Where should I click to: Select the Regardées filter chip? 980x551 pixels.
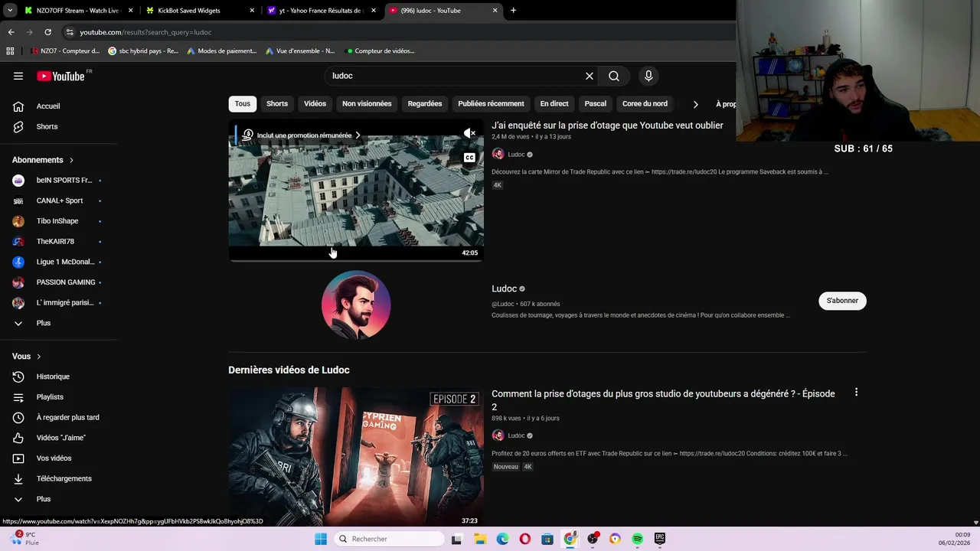425,104
